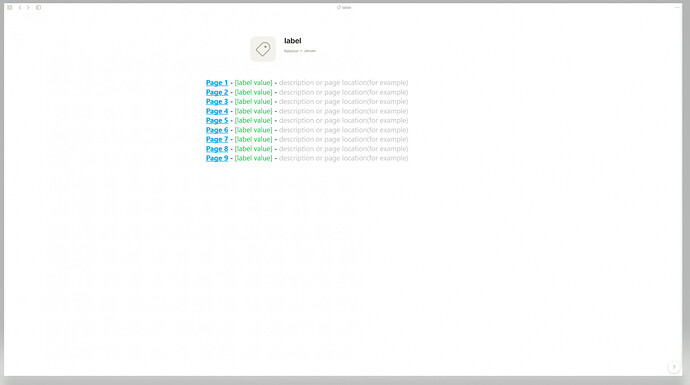Go forward with the right arrow
The image size is (690, 385).
pyautogui.click(x=28, y=7)
